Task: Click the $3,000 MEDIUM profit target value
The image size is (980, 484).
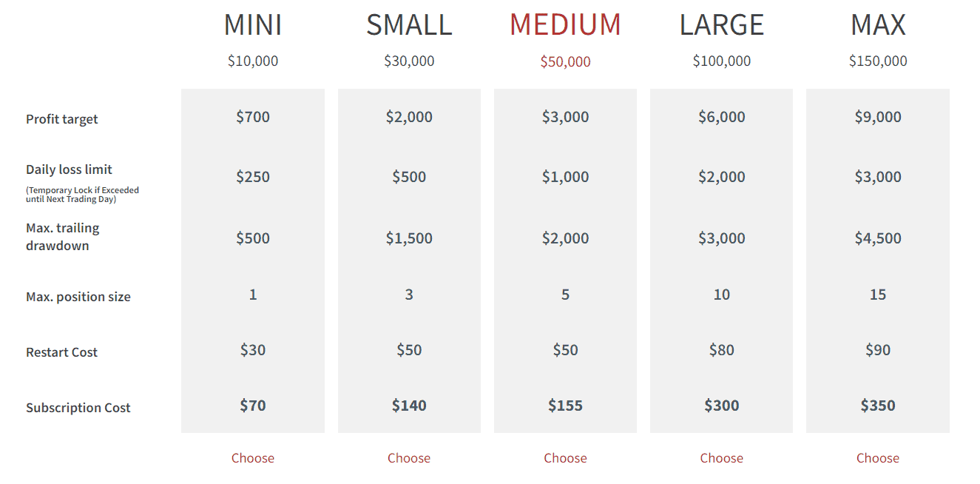Action: tap(565, 116)
